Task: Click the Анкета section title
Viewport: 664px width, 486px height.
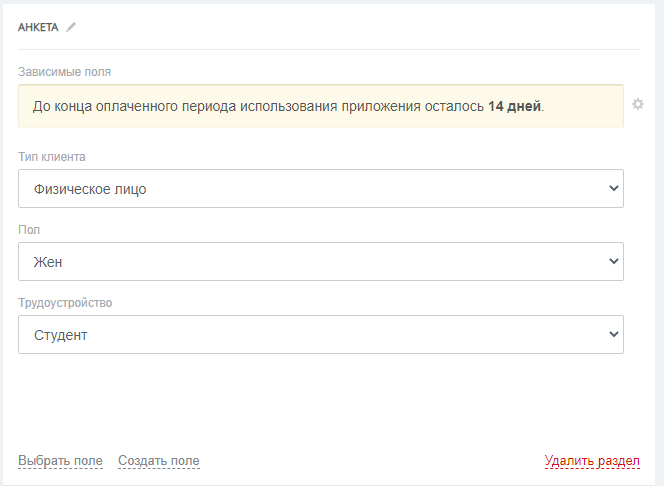Action: [38, 27]
